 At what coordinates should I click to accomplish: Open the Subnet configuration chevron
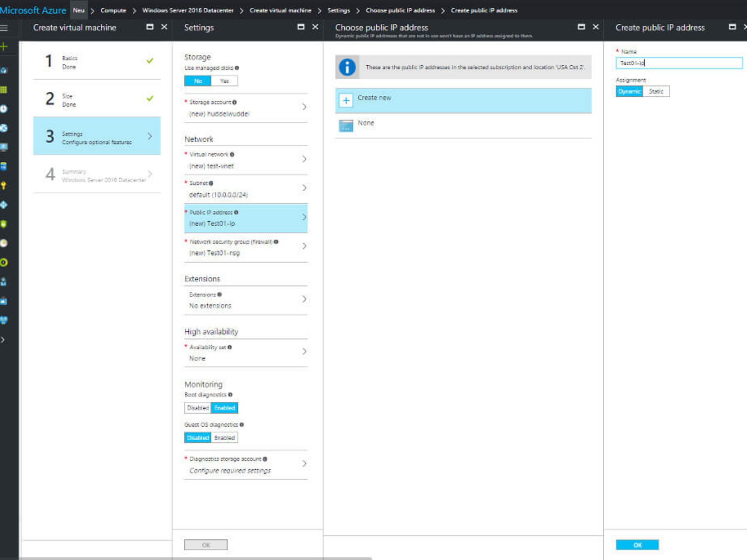tap(304, 188)
